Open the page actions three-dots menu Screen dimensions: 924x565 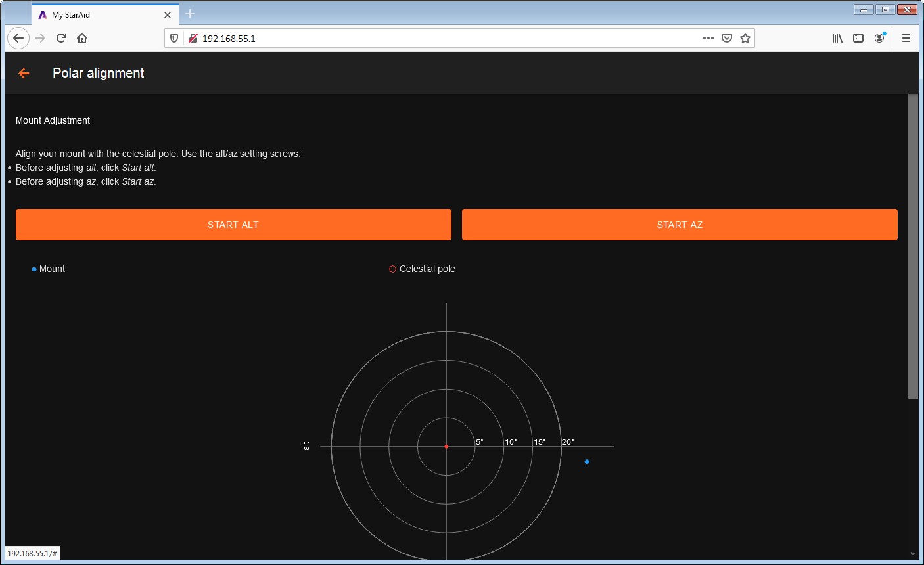click(708, 38)
